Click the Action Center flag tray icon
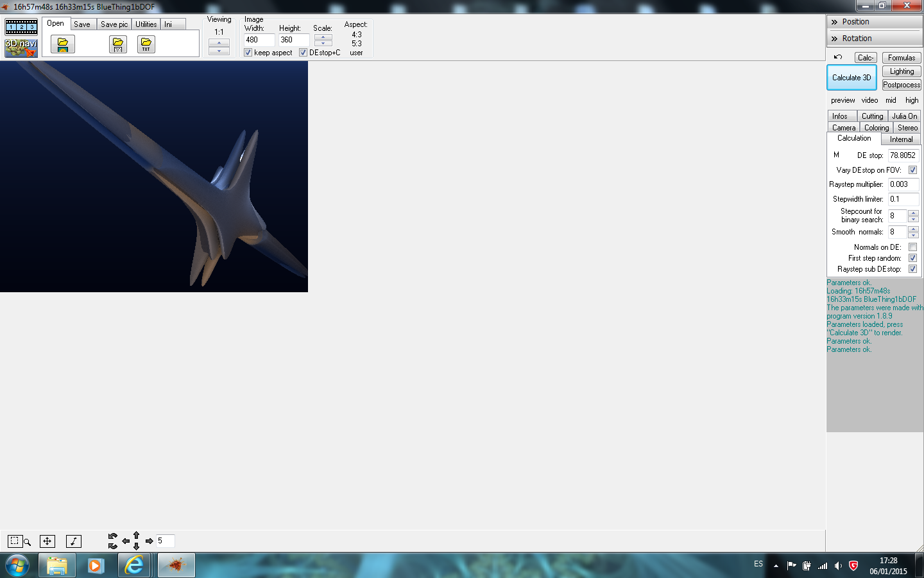The width and height of the screenshot is (924, 578). (x=792, y=566)
